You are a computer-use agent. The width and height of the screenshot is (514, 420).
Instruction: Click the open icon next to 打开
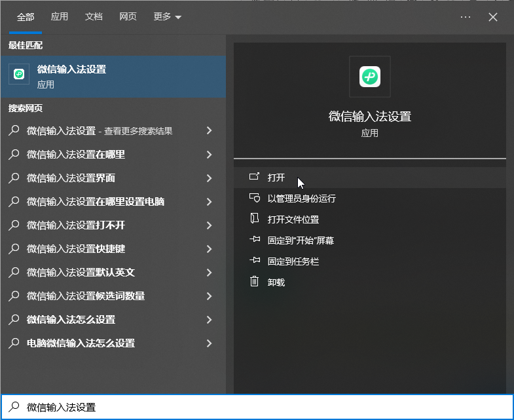pyautogui.click(x=255, y=177)
